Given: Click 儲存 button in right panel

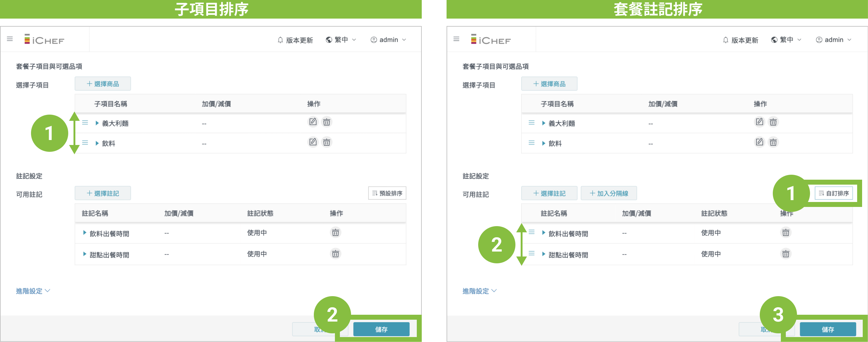Looking at the screenshot, I should [x=828, y=329].
